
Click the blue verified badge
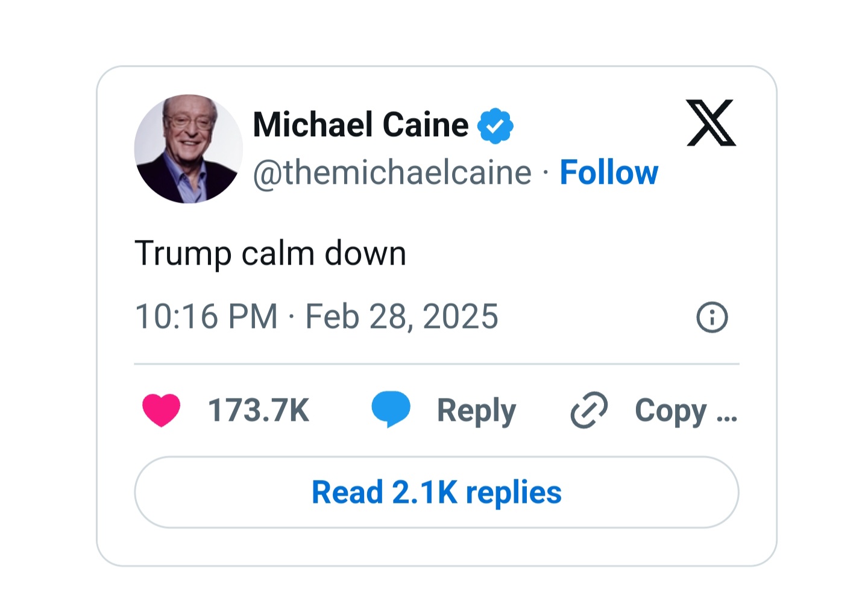pos(495,125)
